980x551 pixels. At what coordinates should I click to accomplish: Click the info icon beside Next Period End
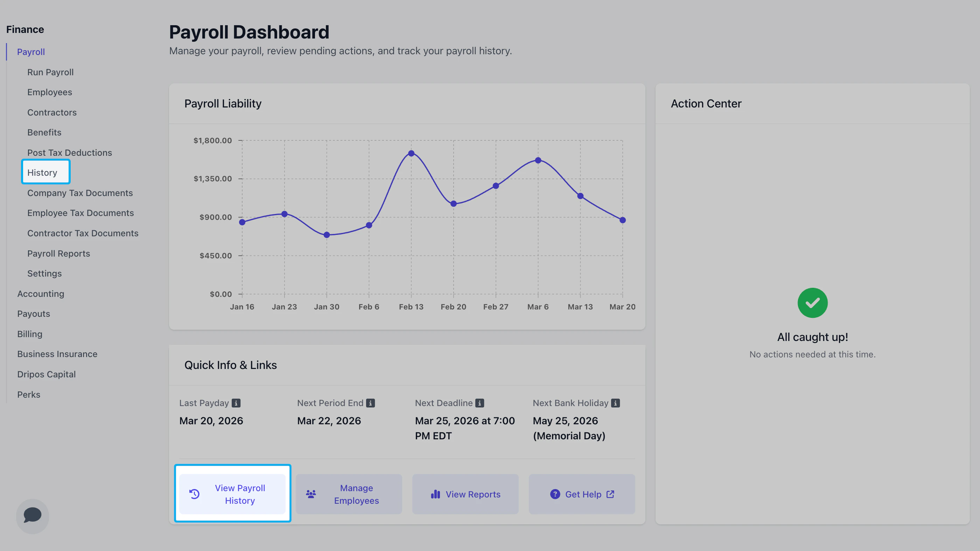(371, 403)
